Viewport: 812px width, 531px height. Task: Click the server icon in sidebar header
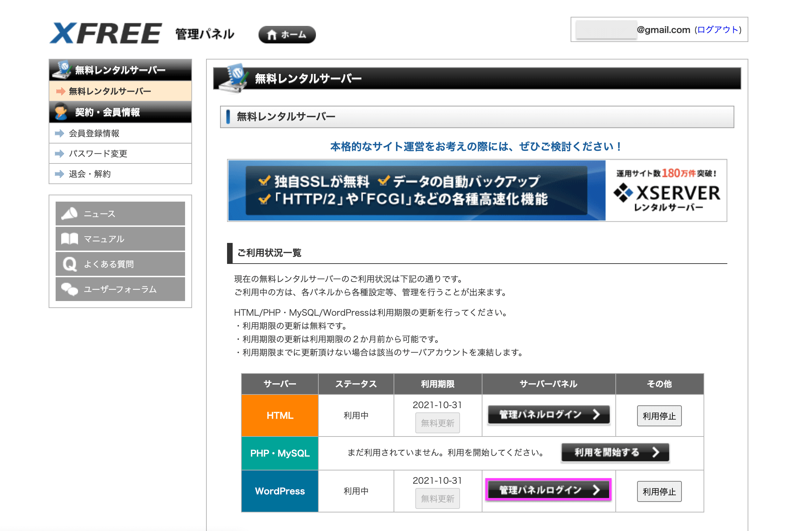pyautogui.click(x=62, y=70)
